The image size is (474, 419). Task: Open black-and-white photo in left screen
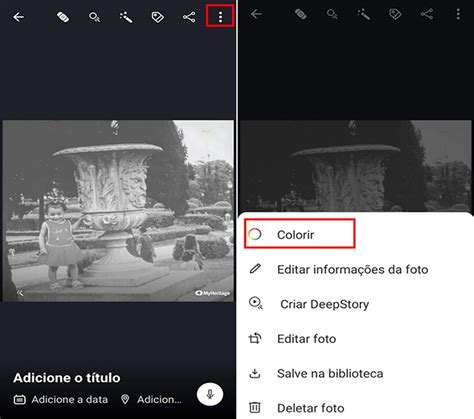tap(118, 211)
